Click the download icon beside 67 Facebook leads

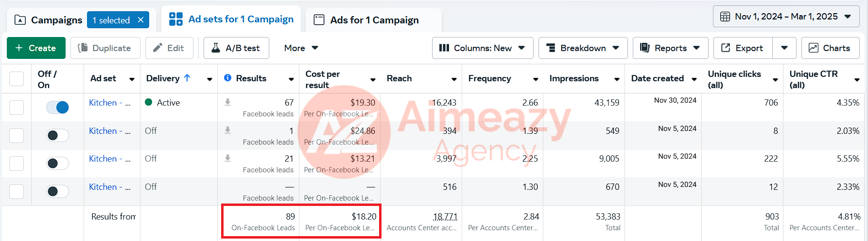point(227,102)
